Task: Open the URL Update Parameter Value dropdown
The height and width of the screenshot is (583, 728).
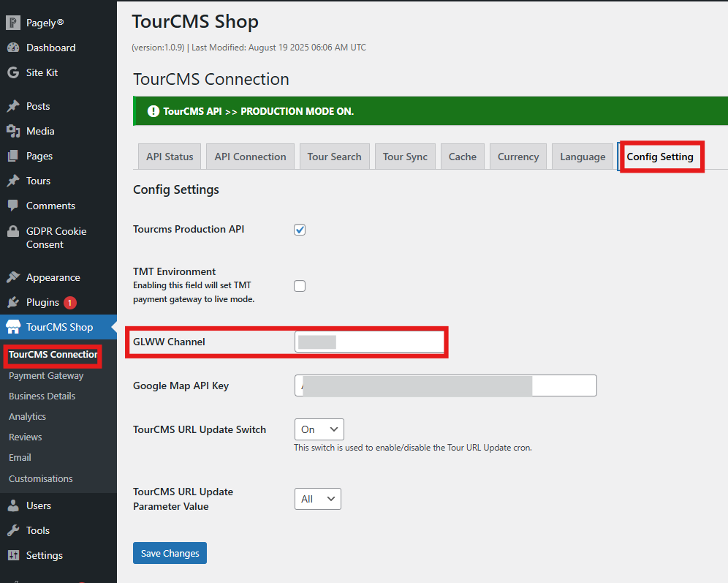Action: pos(317,498)
